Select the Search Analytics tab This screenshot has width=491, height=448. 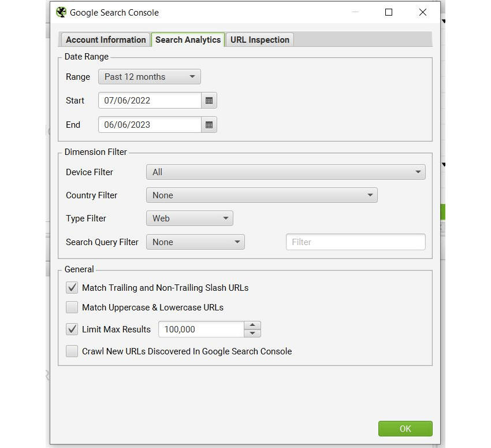pos(188,40)
